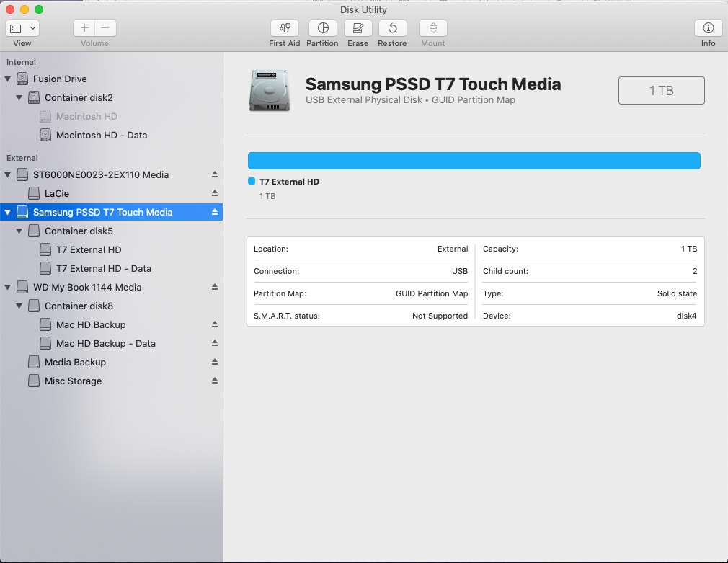Open the Info panel for the disk
This screenshot has height=563, width=728.
point(708,28)
